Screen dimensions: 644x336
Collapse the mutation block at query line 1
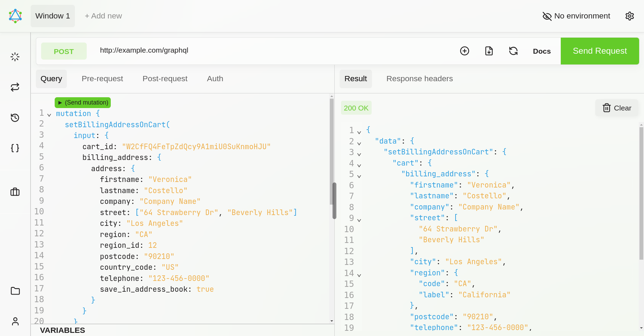click(x=49, y=115)
